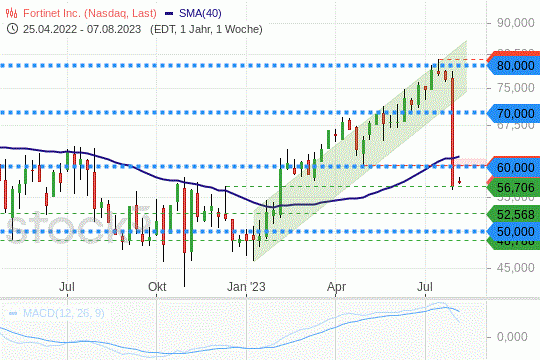Click the clock icon before the date range

(12, 29)
